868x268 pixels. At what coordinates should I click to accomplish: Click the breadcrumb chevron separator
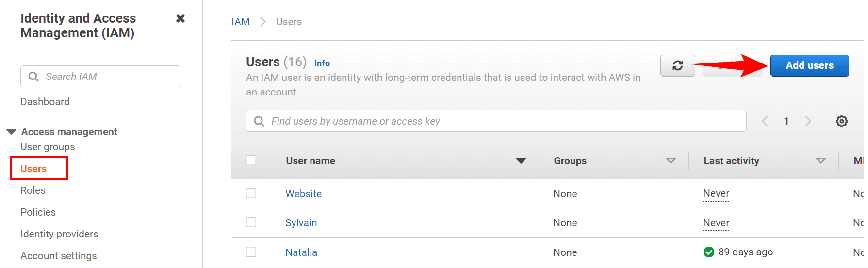point(263,22)
